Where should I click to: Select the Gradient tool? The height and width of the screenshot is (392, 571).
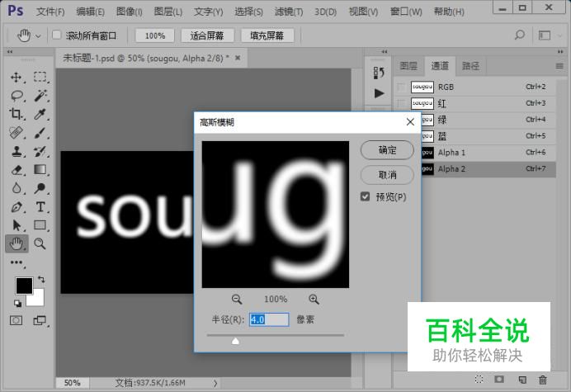(40, 169)
